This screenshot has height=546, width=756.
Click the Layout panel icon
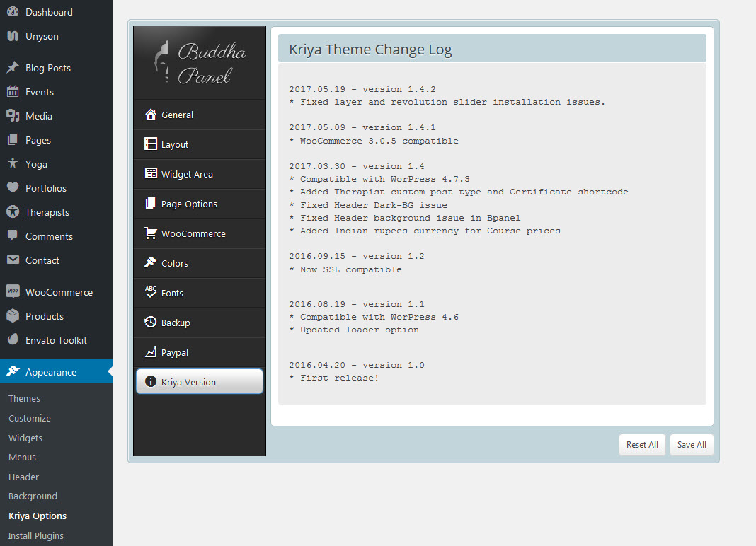(x=150, y=144)
